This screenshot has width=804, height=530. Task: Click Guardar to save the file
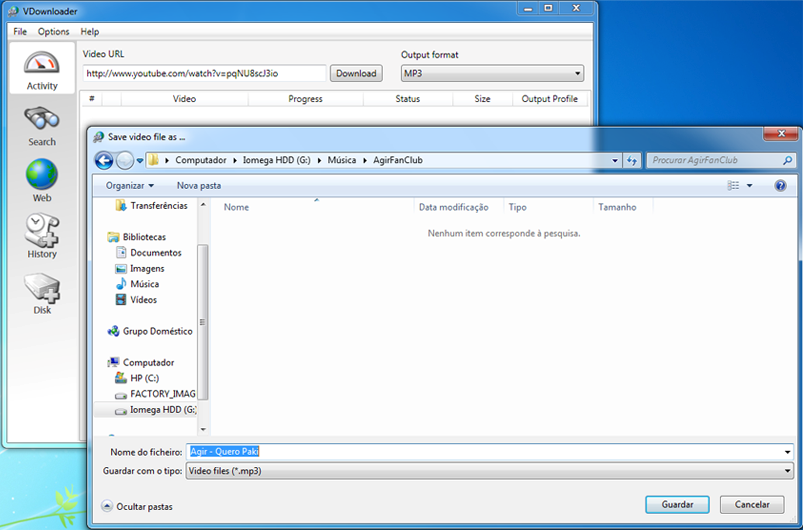(677, 504)
